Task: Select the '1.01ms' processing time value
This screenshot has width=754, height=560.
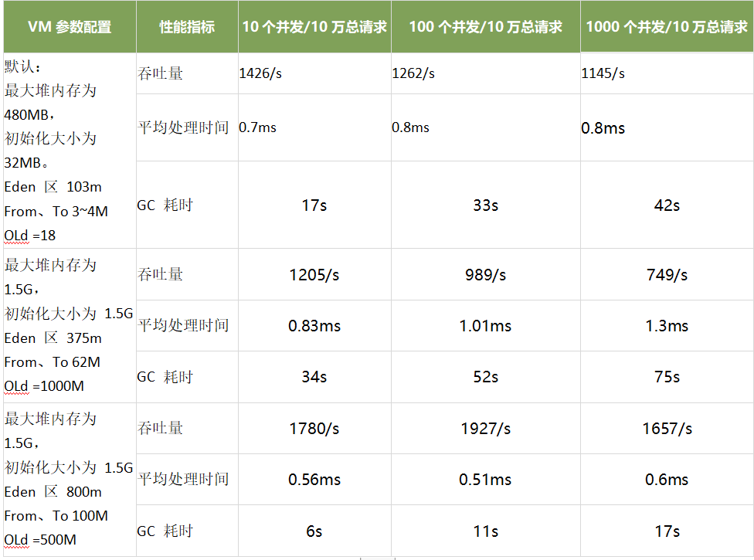Action: (x=486, y=325)
